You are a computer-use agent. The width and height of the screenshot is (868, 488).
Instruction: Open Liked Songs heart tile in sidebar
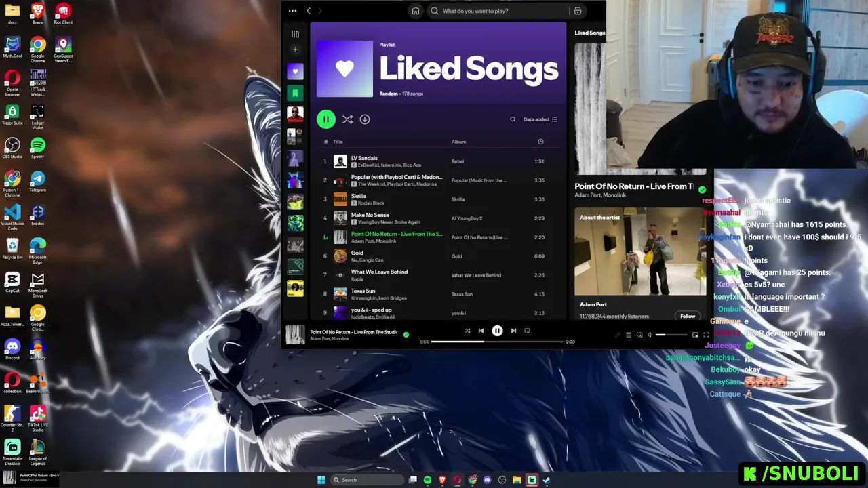coord(295,71)
